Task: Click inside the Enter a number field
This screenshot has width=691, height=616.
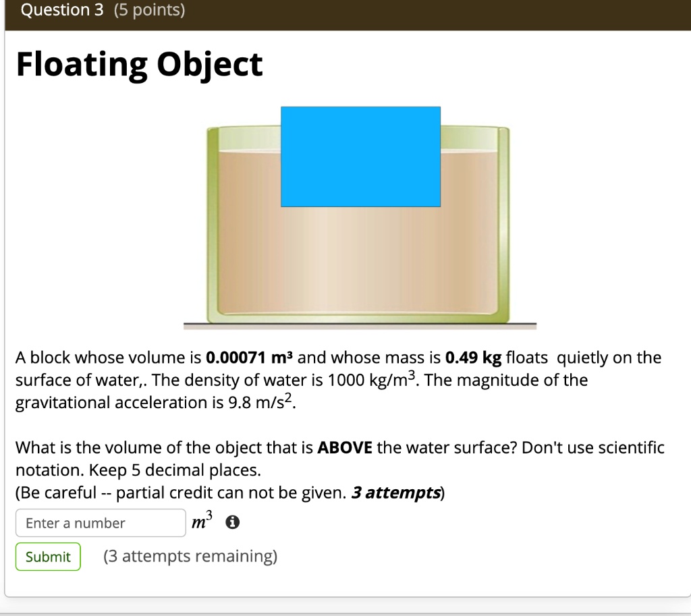Action: (100, 523)
